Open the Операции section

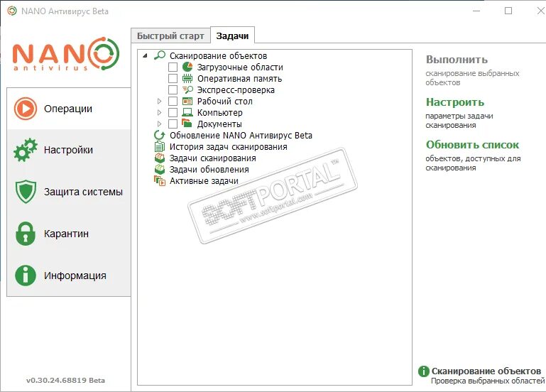pyautogui.click(x=69, y=109)
